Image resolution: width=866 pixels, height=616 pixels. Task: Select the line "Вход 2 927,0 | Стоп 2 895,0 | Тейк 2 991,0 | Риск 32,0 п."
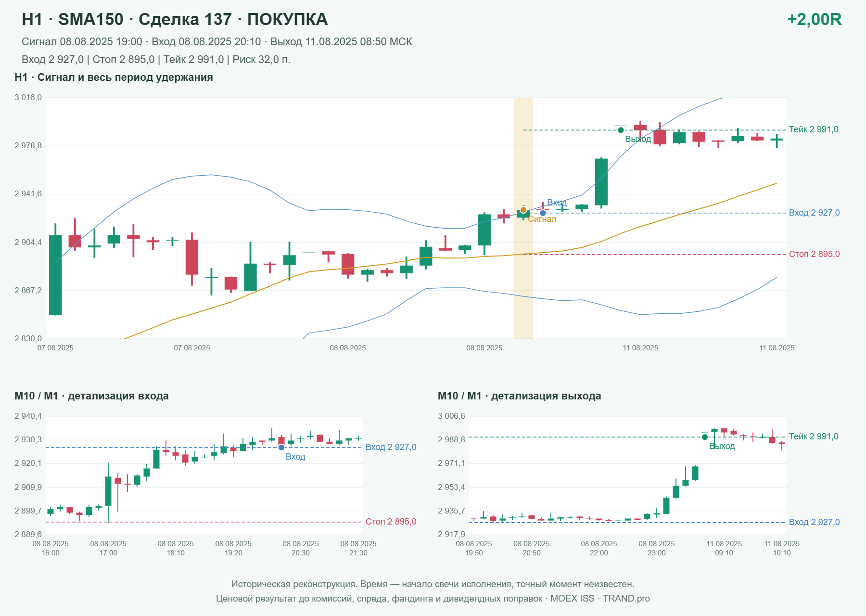[156, 60]
